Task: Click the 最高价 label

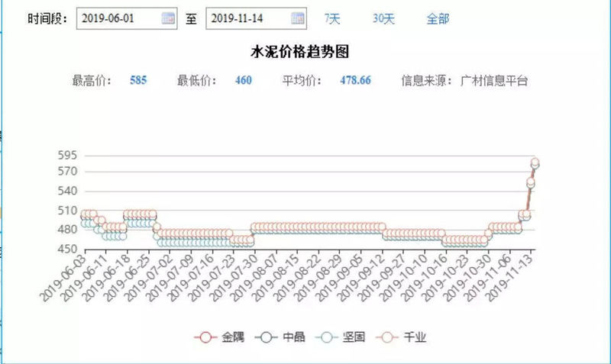Action: pos(92,81)
